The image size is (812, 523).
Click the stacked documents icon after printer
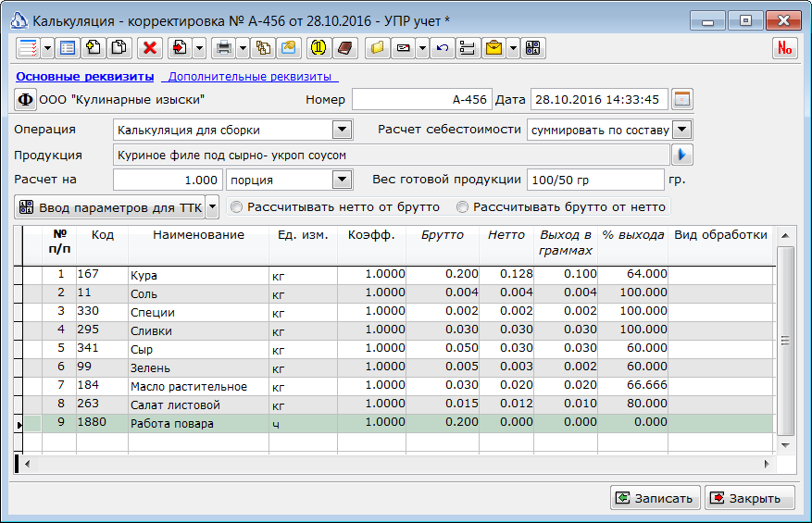pyautogui.click(x=263, y=48)
